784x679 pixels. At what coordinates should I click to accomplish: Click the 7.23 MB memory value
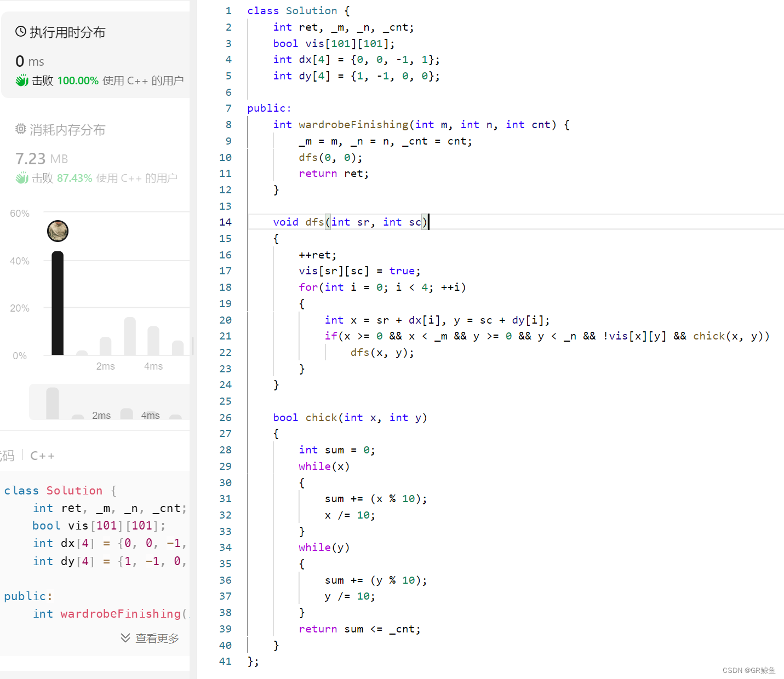click(42, 159)
